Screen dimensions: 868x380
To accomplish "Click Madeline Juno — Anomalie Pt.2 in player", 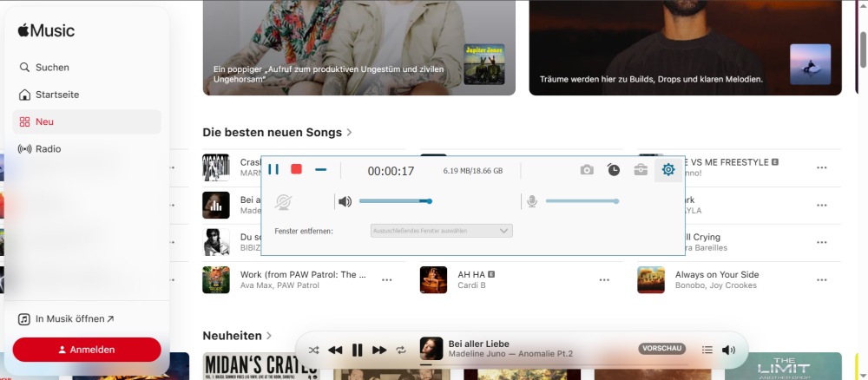I will [510, 354].
